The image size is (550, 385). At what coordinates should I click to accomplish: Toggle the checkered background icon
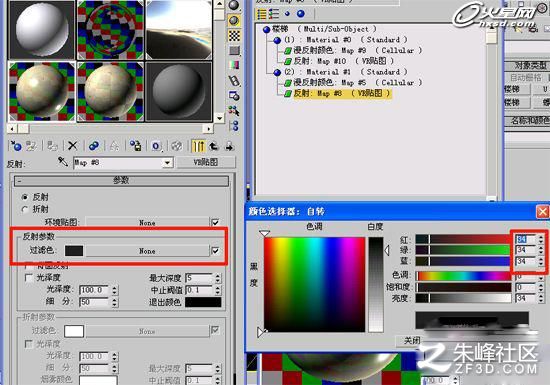tap(234, 35)
